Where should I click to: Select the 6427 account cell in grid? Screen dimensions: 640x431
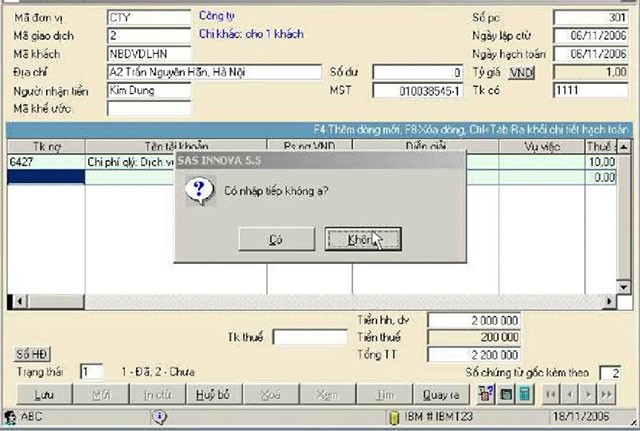click(44, 161)
